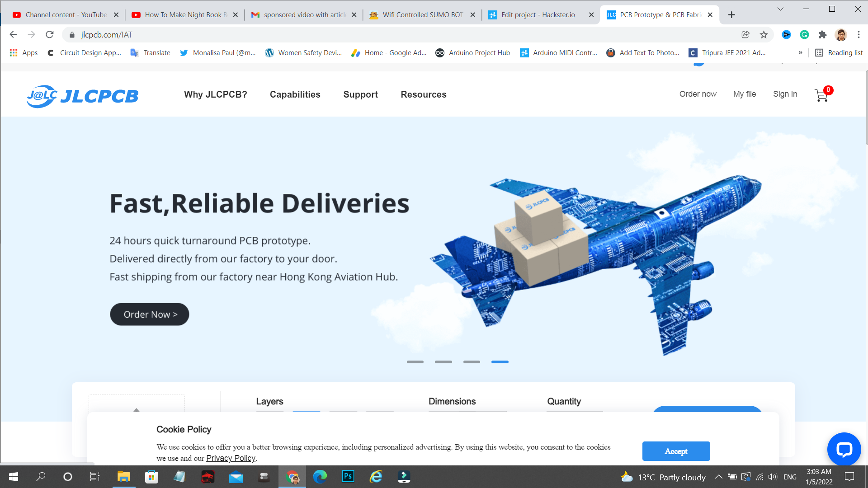Screen dimensions: 868x488
Task: Open the Chrome three-dot menu
Action: [x=859, y=35]
